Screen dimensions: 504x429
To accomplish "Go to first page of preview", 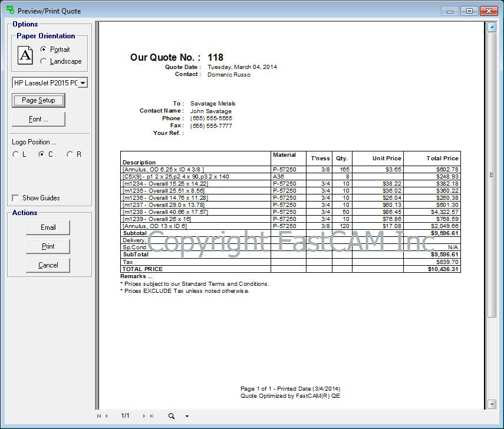I will pyautogui.click(x=99, y=416).
